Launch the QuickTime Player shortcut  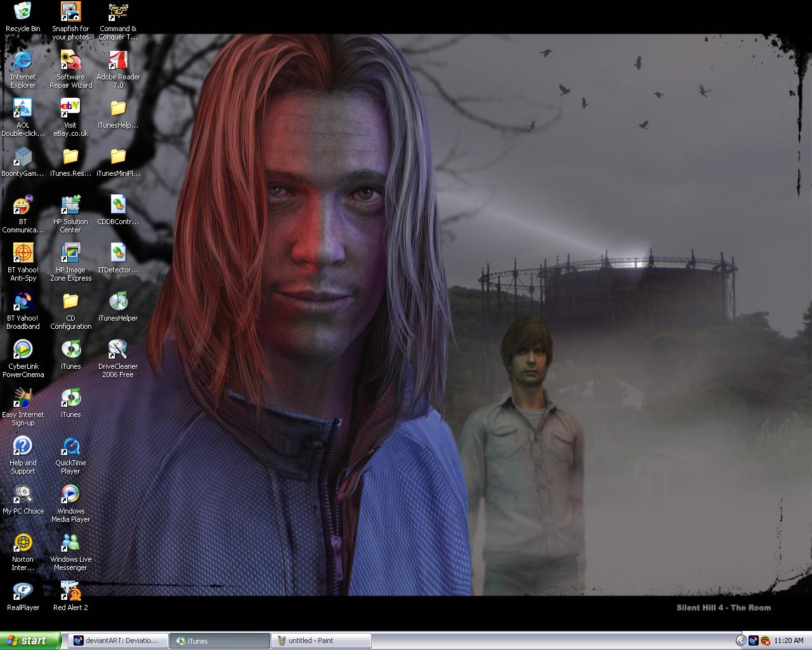click(70, 455)
